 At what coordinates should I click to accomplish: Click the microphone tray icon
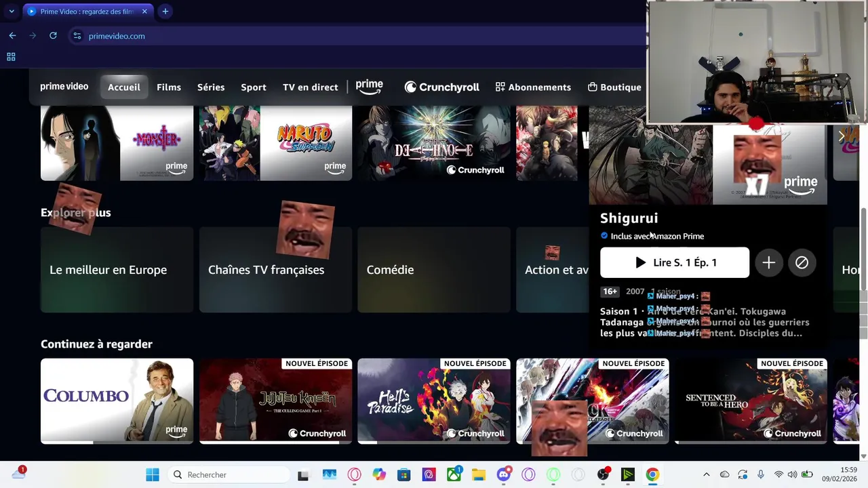click(x=761, y=474)
